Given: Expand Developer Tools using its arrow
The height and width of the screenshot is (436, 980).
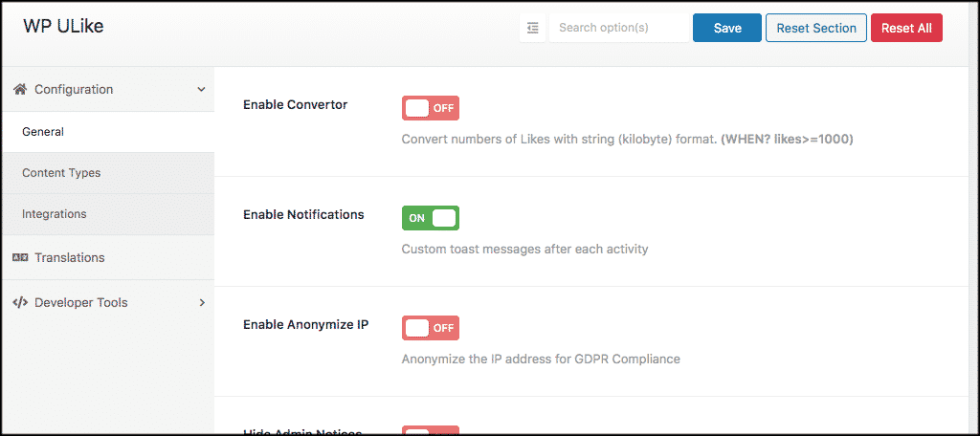Looking at the screenshot, I should pyautogui.click(x=202, y=302).
